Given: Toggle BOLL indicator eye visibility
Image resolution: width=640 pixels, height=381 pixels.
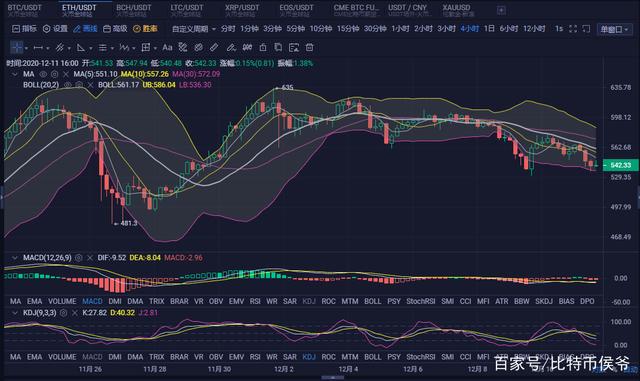Looking at the screenshot, I should point(68,85).
